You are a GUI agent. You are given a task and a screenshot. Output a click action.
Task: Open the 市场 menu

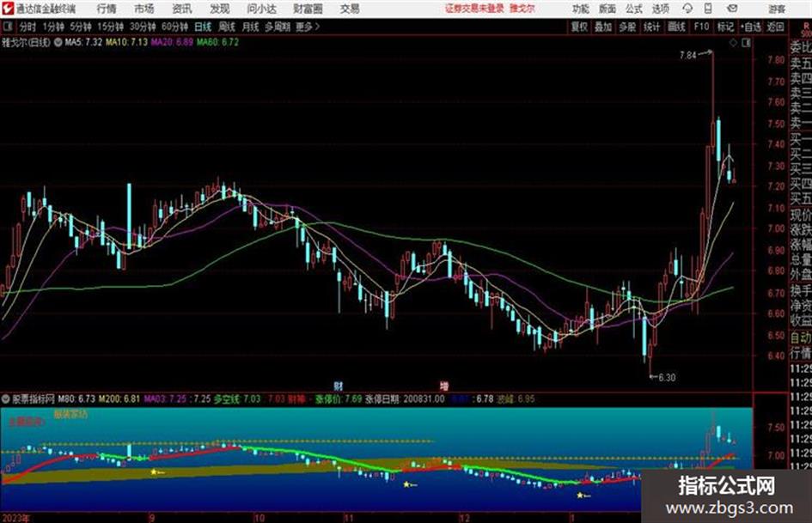coord(144,9)
